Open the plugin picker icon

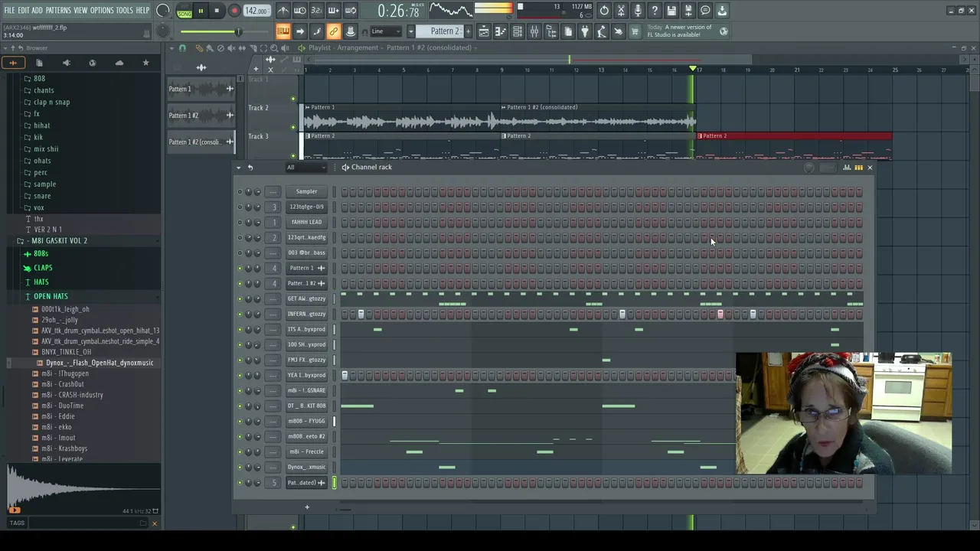point(584,31)
